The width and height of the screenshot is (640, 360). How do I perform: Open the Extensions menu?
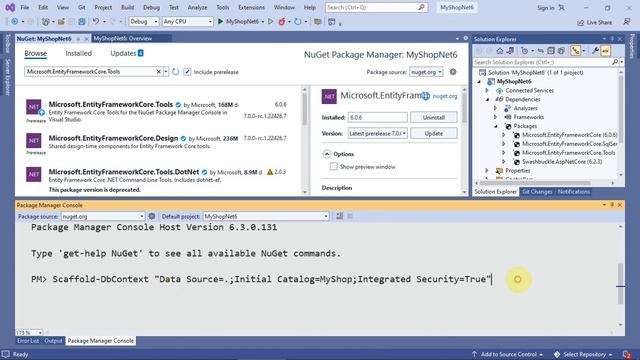251,7
